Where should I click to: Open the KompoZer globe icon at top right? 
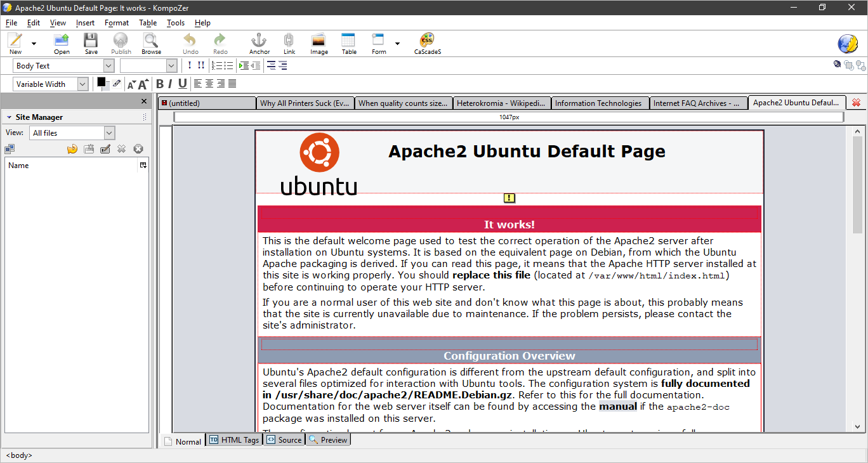pyautogui.click(x=848, y=44)
